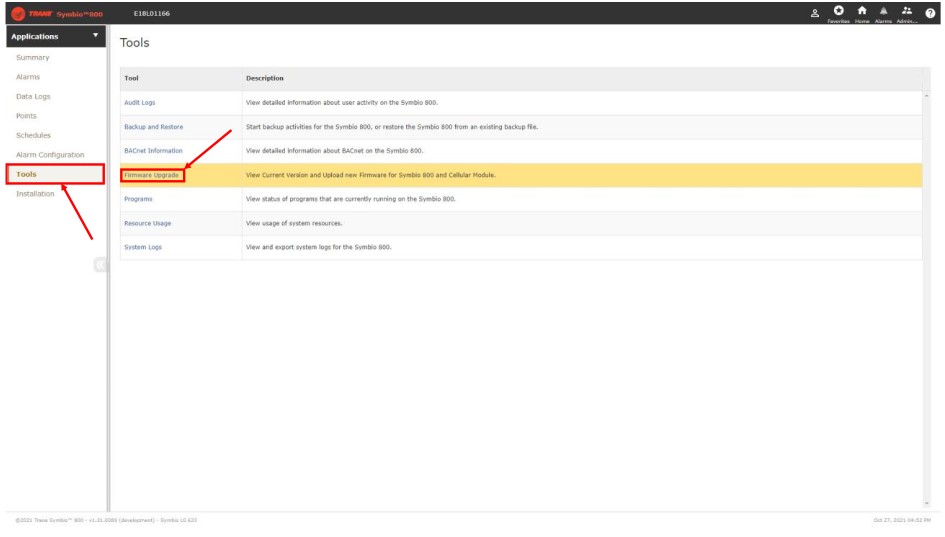This screenshot has width=945, height=537.
Task: Go to Home via house icon
Action: point(862,13)
